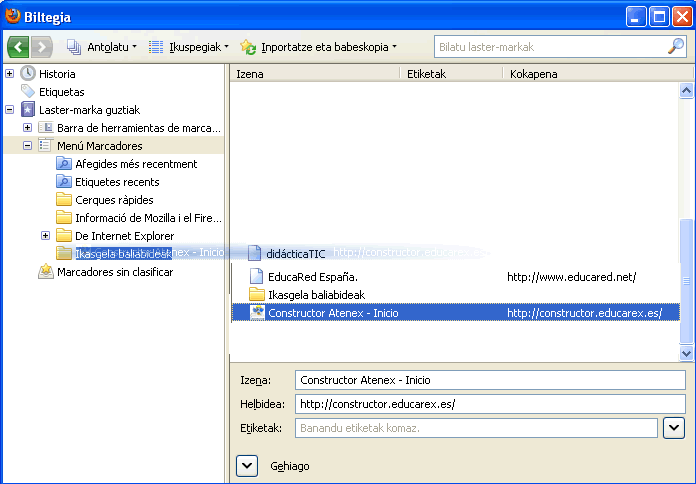The image size is (696, 484).
Task: Select Marcadores sin clasificar entry
Action: pyautogui.click(x=115, y=272)
